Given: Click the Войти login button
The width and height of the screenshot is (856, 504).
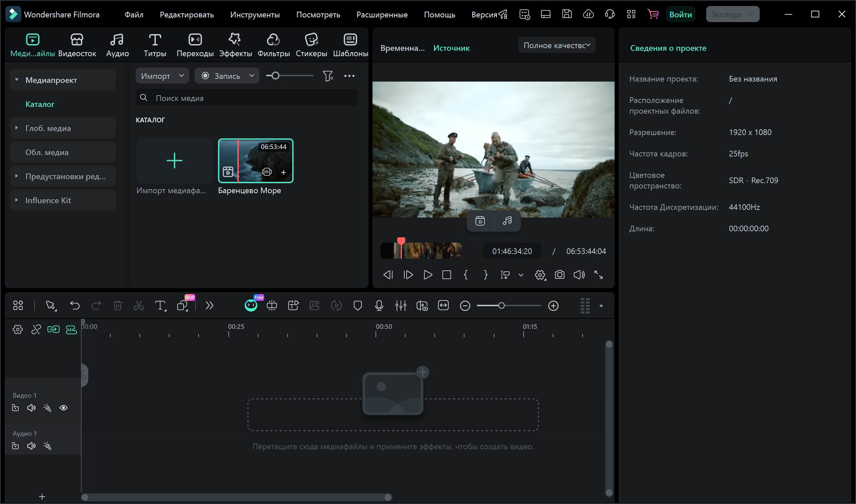Looking at the screenshot, I should 680,15.
